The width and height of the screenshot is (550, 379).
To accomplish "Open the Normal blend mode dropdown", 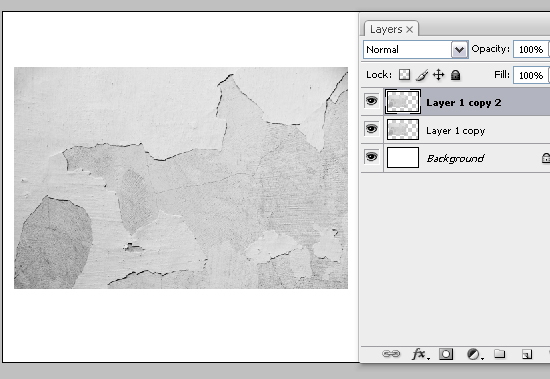I will click(416, 49).
